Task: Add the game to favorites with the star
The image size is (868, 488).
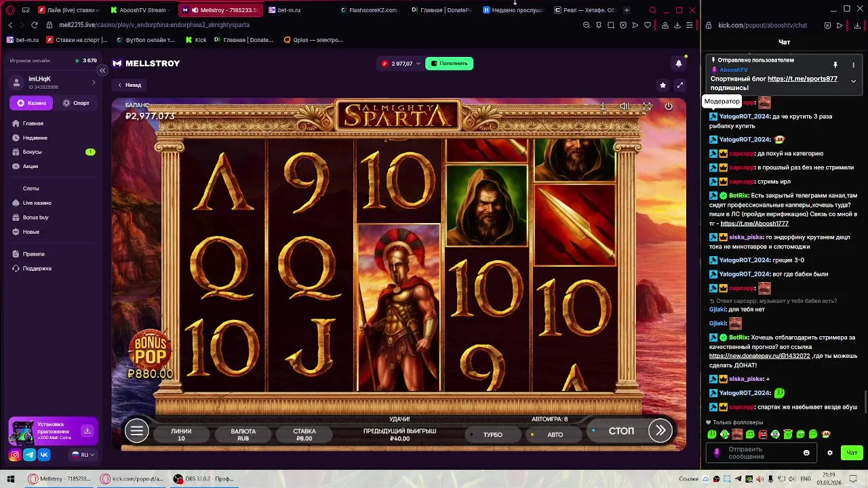Action: [663, 85]
